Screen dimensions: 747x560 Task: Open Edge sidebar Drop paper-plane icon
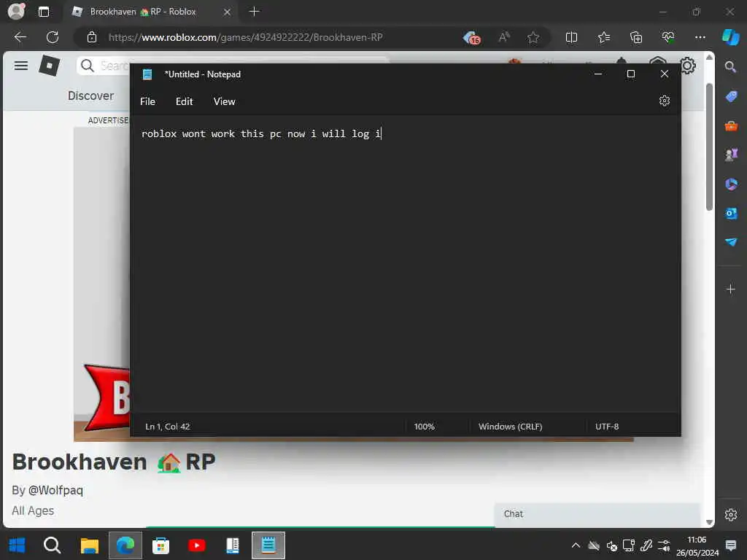click(731, 242)
